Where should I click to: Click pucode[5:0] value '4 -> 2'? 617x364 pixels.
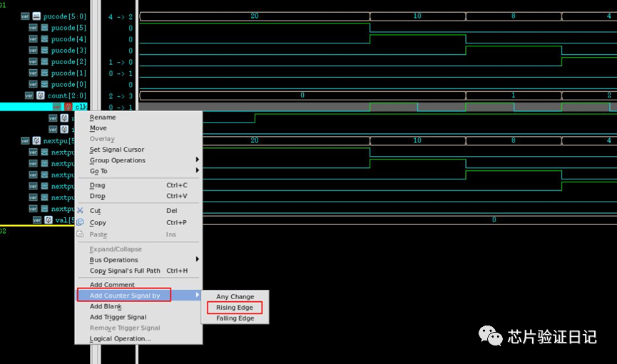121,17
